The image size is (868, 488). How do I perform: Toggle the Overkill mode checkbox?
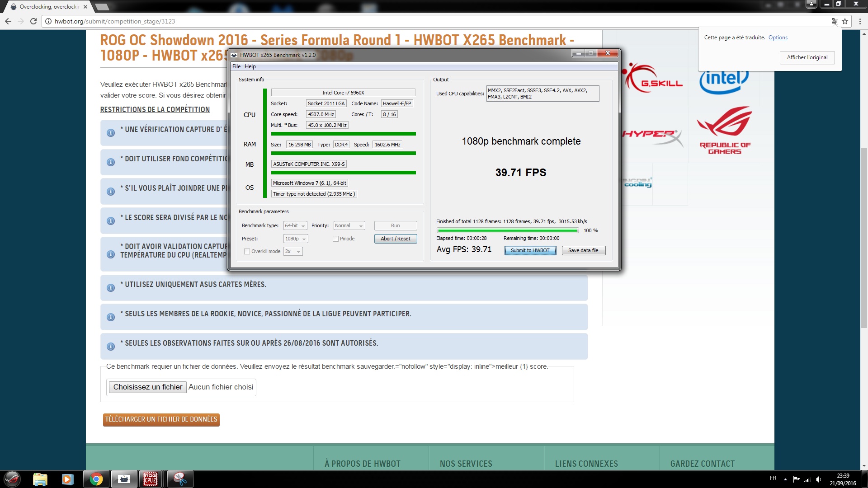coord(247,252)
